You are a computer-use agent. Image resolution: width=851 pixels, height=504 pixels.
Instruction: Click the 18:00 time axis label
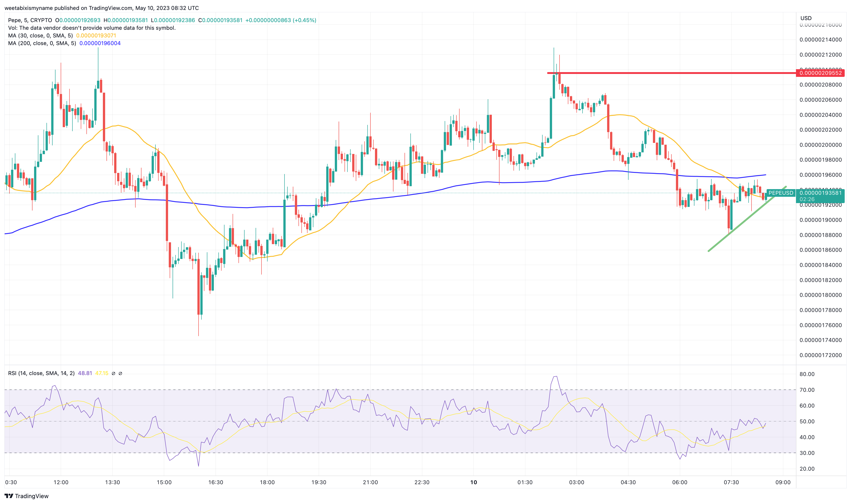point(267,482)
